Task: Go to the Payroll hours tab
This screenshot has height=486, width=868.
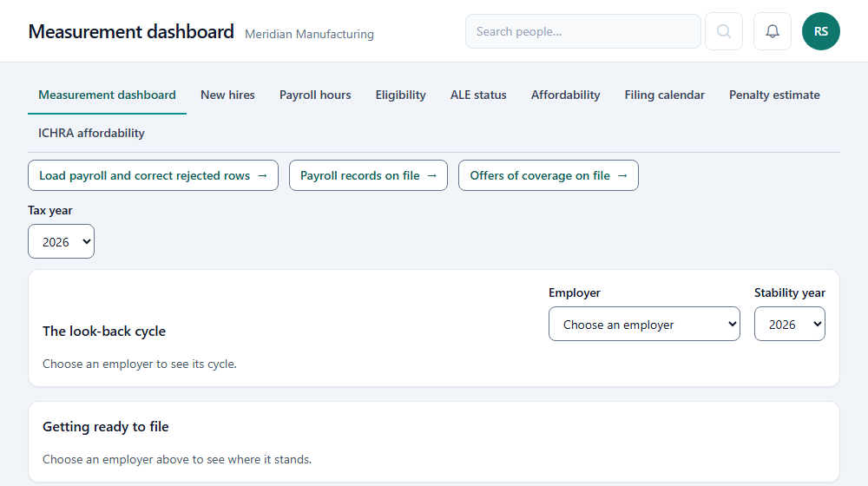Action: pos(315,95)
